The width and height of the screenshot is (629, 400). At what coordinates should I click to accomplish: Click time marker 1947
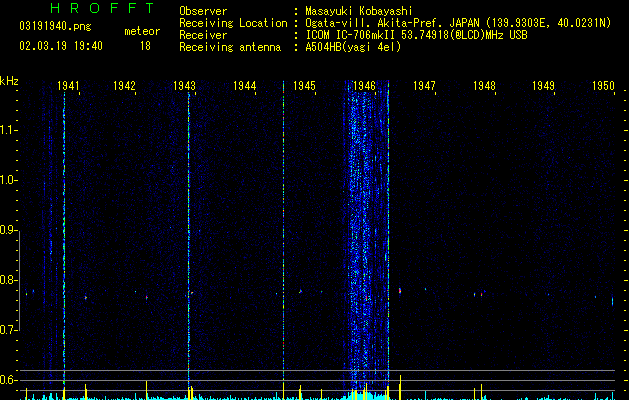(424, 86)
